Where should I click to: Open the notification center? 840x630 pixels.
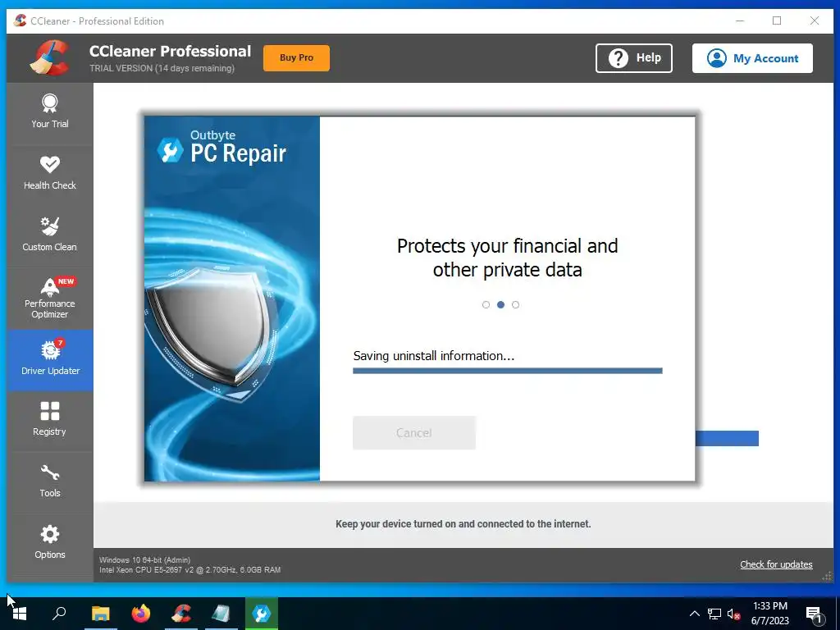(815, 614)
